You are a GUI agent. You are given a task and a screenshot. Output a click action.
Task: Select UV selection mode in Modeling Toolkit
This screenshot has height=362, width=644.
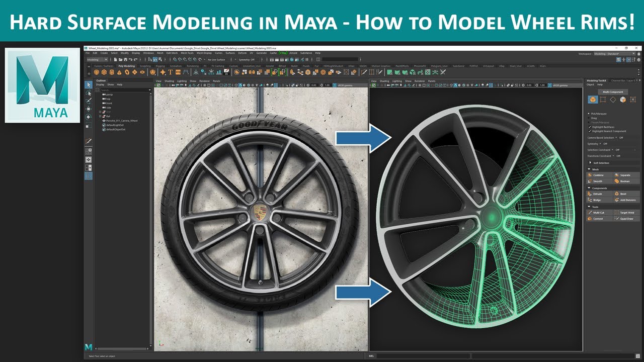tap(633, 100)
